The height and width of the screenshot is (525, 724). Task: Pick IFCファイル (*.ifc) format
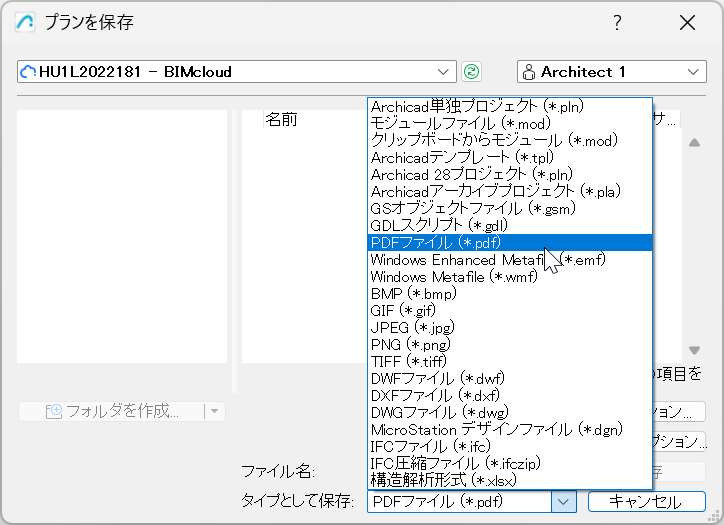tap(510, 447)
